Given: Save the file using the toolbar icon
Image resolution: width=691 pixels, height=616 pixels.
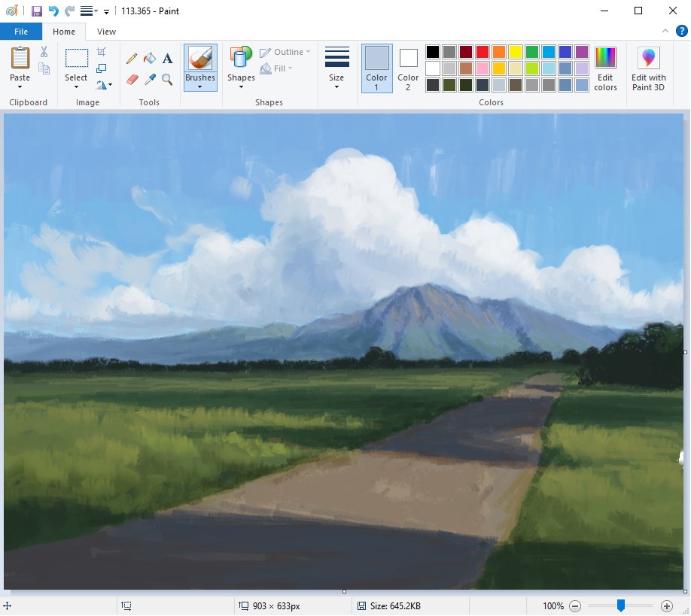Looking at the screenshot, I should pyautogui.click(x=37, y=11).
